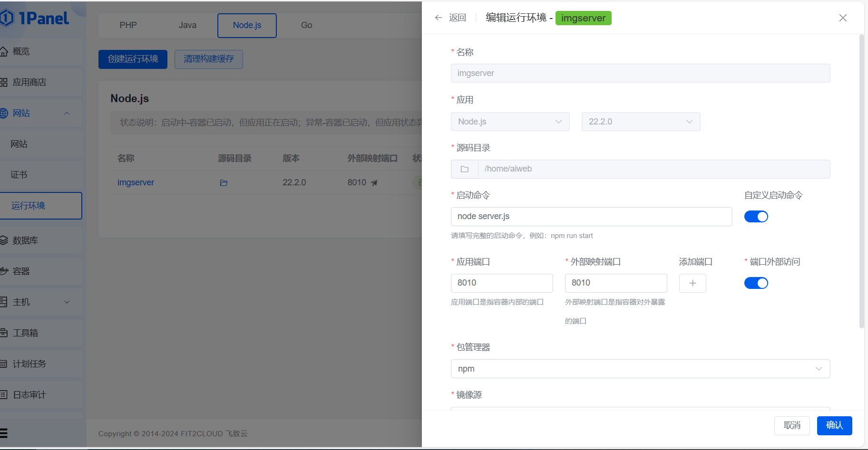Click the 外部映射端口 8010 field
Screen dimensions: 868x450
tap(616, 283)
